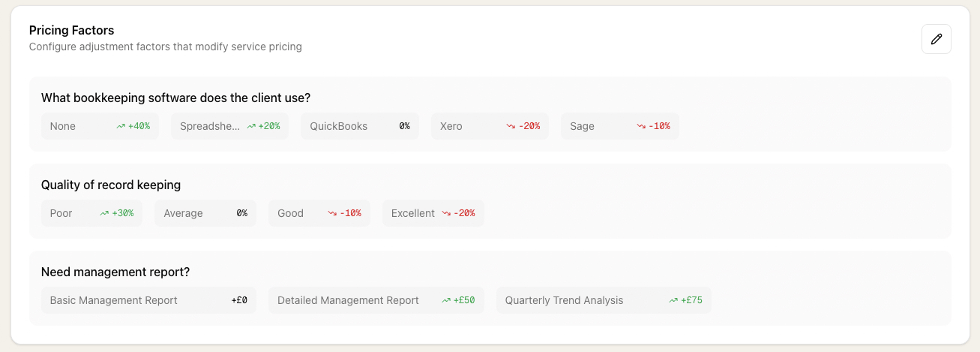Select the Sage option chip
The height and width of the screenshot is (352, 980).
click(620, 126)
